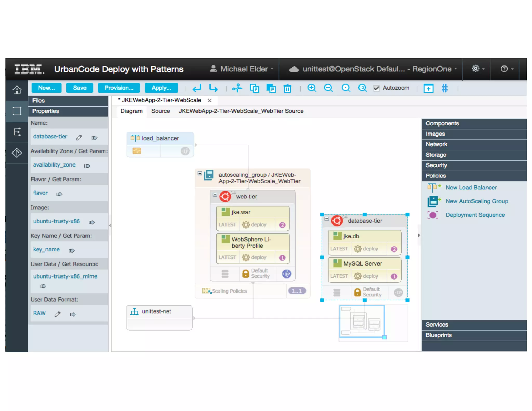The height and width of the screenshot is (411, 532).
Task: Click the copy icon in toolbar
Action: [x=254, y=88]
